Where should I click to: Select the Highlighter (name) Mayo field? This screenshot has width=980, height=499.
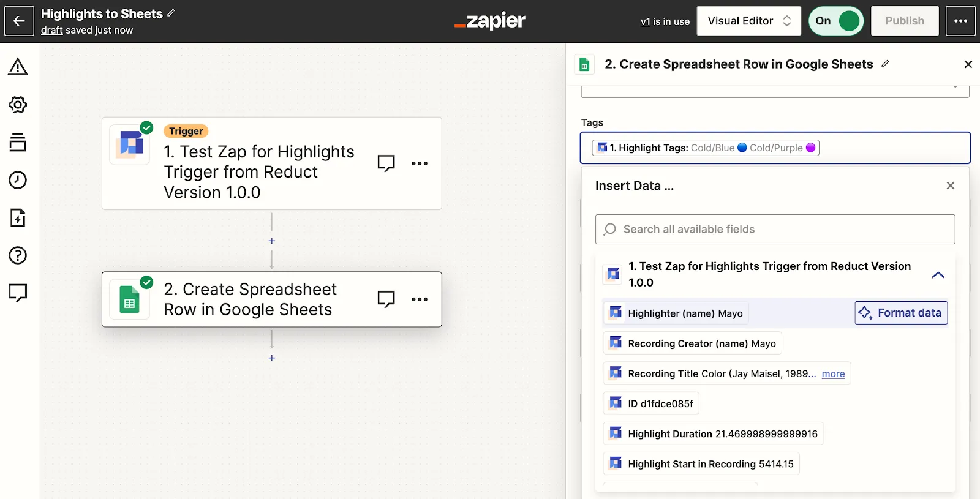point(676,313)
